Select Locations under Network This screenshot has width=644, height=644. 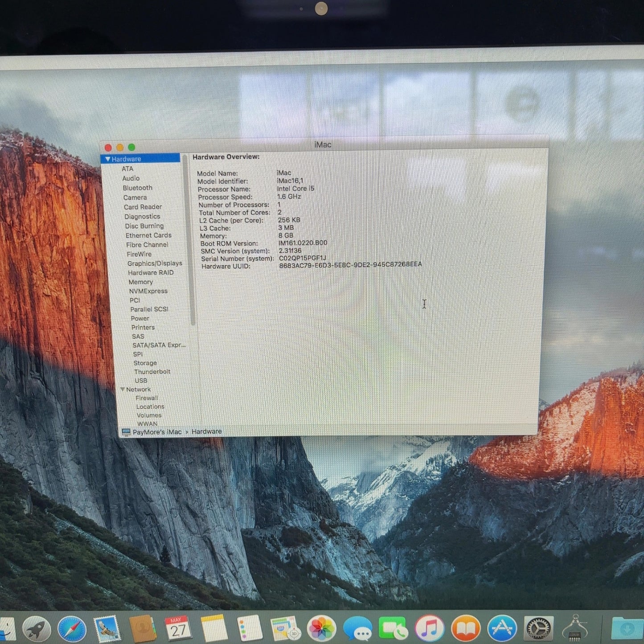pyautogui.click(x=150, y=406)
